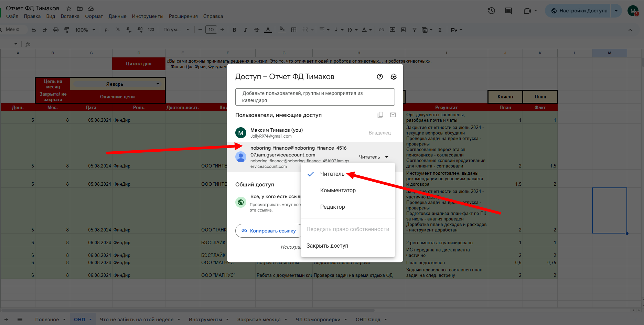Click the help icon in sharing dialog
The height and width of the screenshot is (325, 644).
(x=380, y=77)
